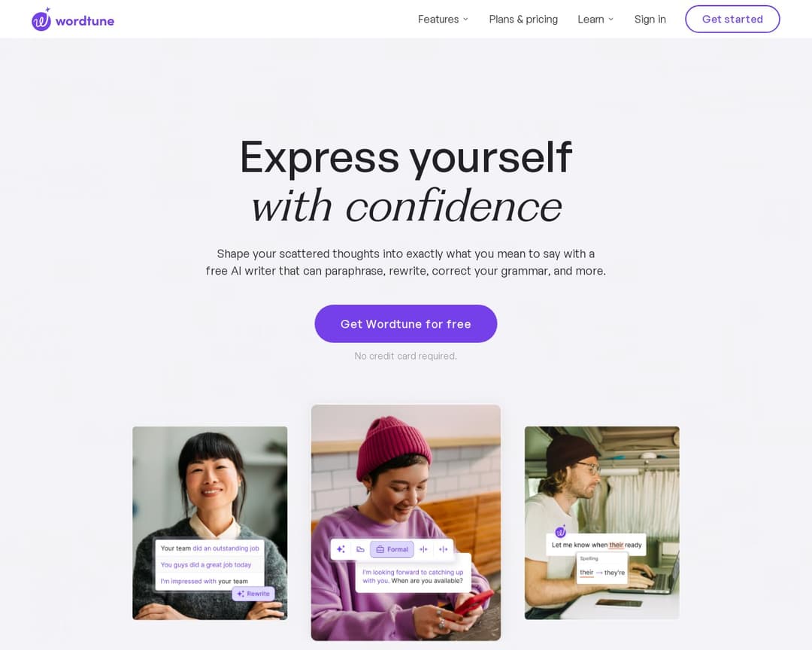
Task: Click Get Wordtune for free button
Action: pyautogui.click(x=405, y=324)
